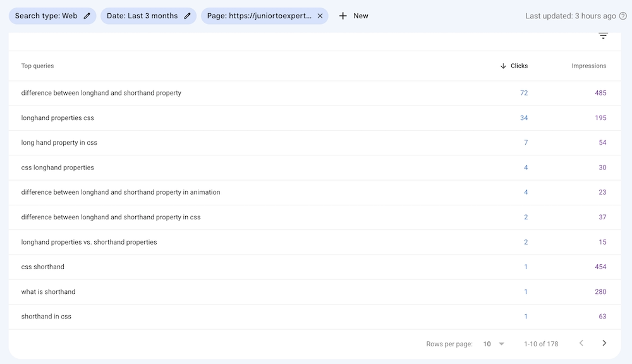Click the 454 impressions value
The height and width of the screenshot is (364, 632).
click(600, 267)
